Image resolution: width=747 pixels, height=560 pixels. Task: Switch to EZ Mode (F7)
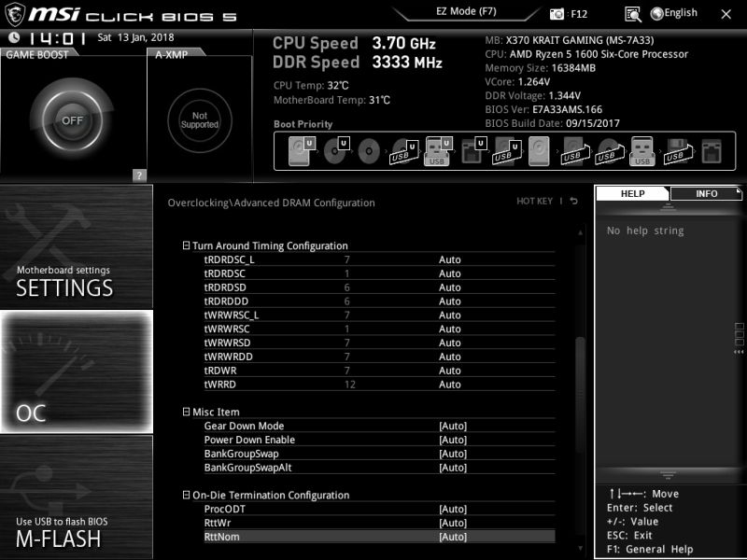click(x=466, y=11)
